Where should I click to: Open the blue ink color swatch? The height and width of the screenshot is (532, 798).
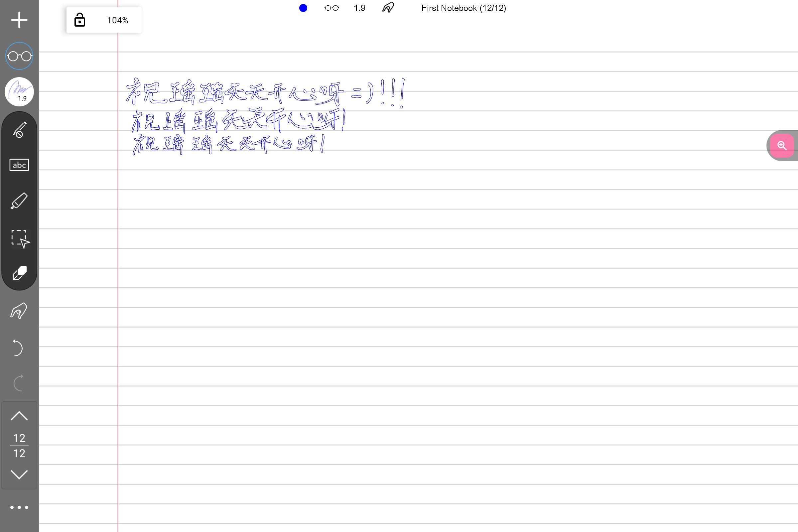(303, 8)
